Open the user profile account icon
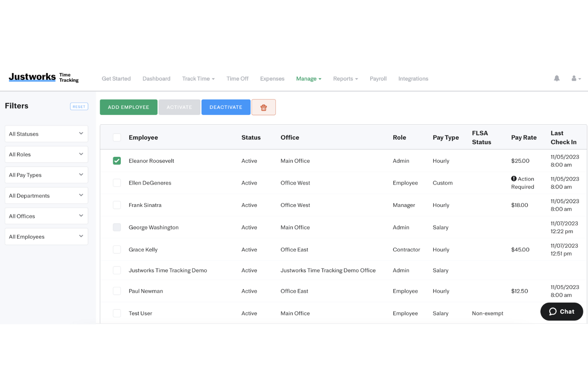 [x=576, y=79]
